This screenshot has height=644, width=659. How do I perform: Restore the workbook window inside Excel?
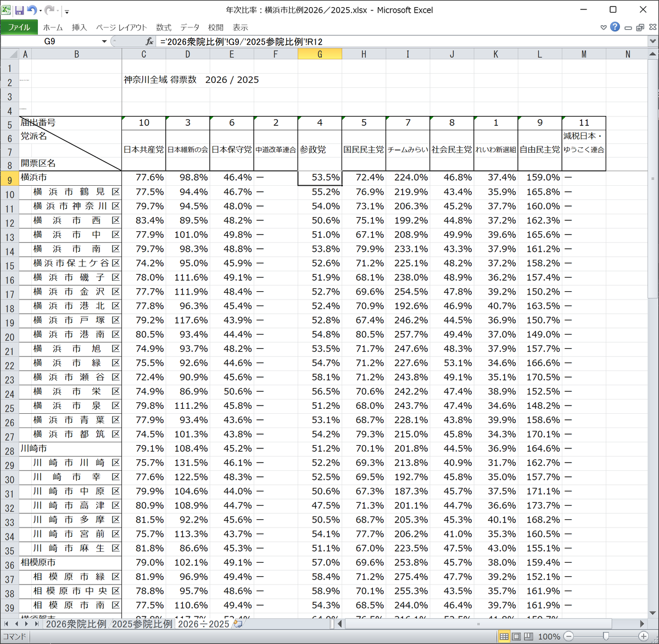click(x=640, y=27)
